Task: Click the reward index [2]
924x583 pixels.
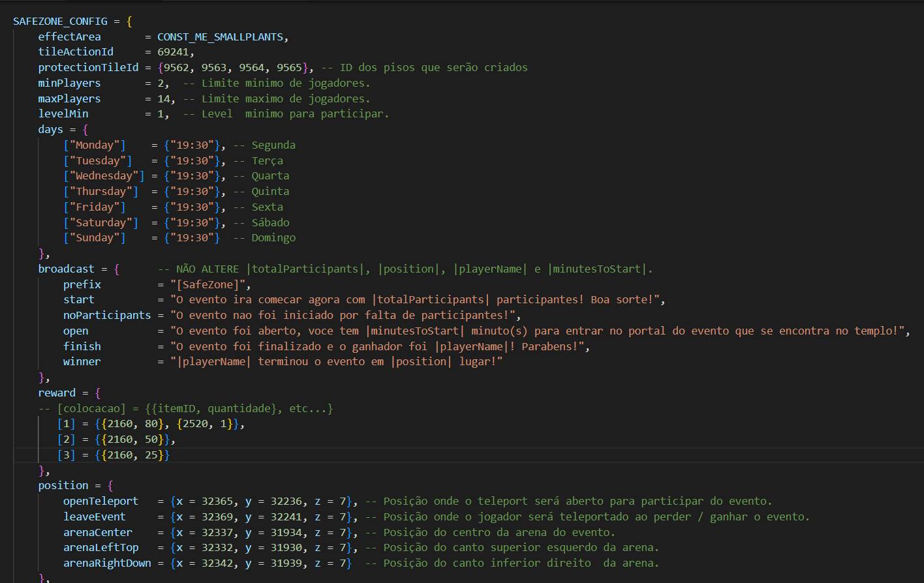Action: tap(66, 440)
